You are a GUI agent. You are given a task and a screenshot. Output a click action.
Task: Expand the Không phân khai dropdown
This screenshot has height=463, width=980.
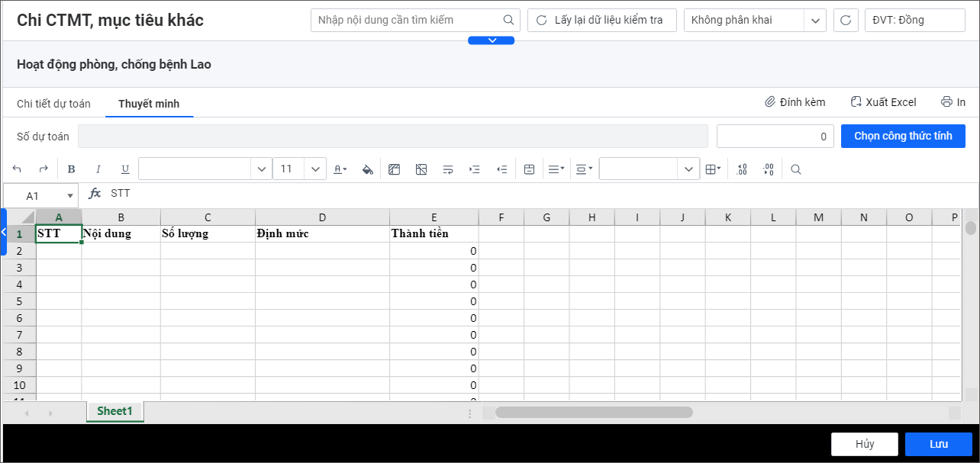click(816, 21)
